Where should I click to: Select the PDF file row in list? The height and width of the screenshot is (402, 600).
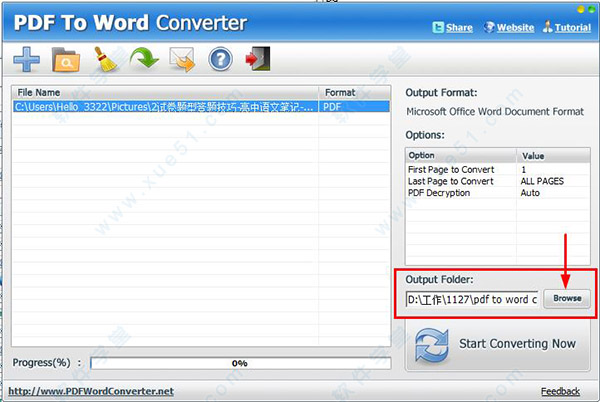tap(165, 106)
